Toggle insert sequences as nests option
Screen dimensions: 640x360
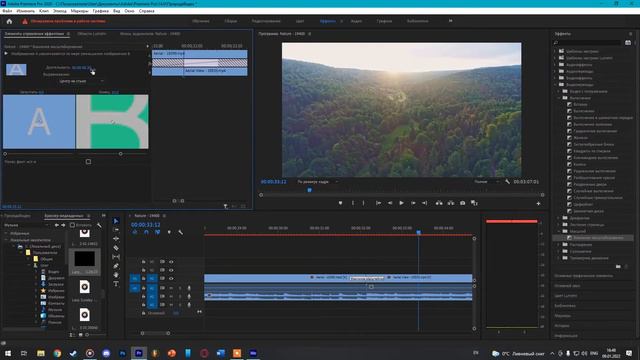tap(135, 232)
